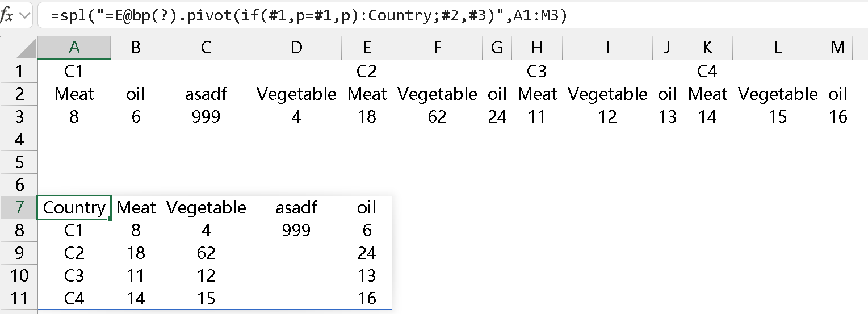Click cell containing 999 in row 3
Screen dimensions: 868x314
click(x=206, y=117)
